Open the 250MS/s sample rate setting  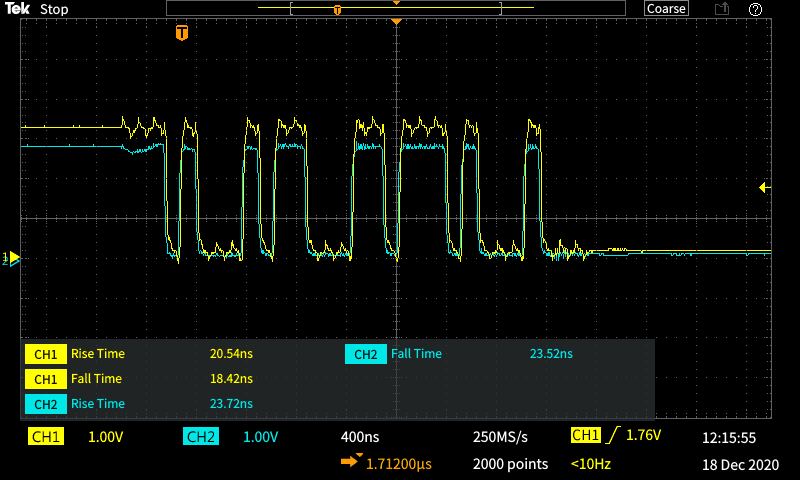(x=500, y=437)
